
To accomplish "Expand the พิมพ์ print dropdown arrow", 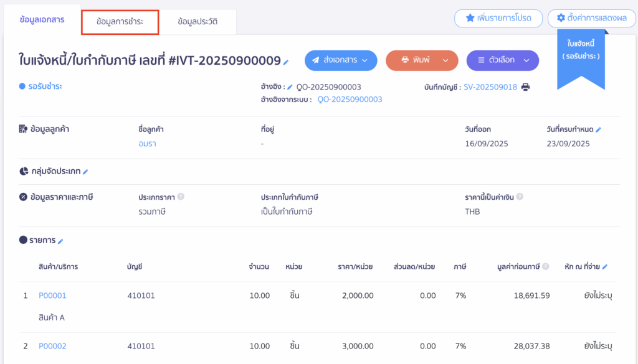I will 445,60.
